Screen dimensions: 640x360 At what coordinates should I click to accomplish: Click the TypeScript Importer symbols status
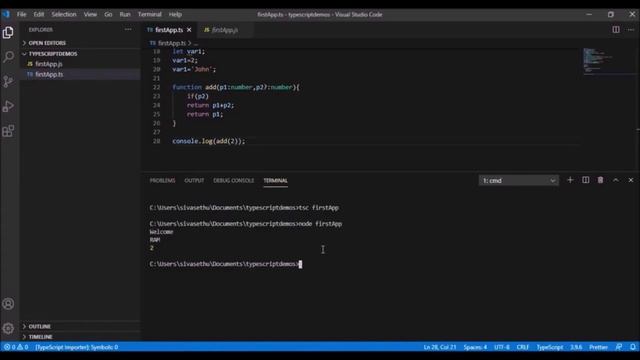77,347
